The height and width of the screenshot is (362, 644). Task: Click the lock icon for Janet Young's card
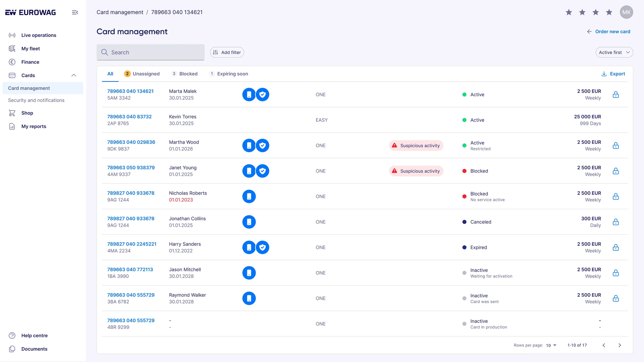tap(615, 171)
